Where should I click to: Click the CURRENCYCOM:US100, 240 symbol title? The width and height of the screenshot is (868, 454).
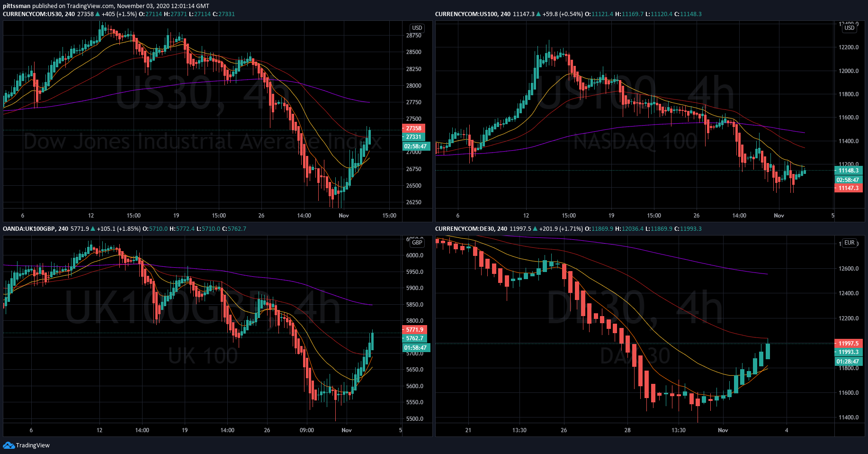point(473,14)
